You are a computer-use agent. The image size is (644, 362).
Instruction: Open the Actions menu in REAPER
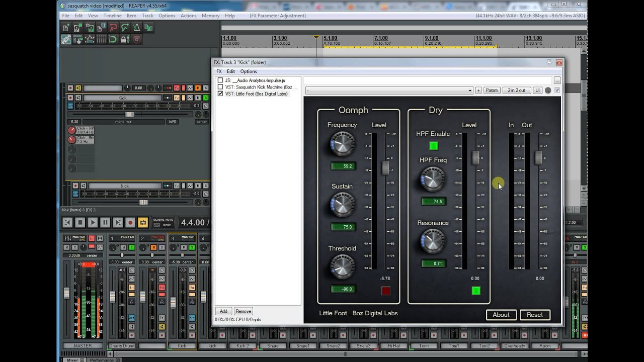click(x=188, y=16)
